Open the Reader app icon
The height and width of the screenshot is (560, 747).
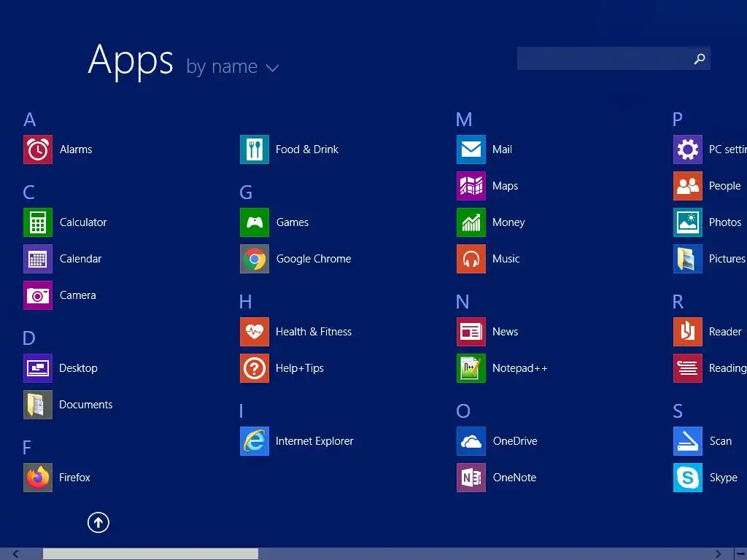[688, 332]
